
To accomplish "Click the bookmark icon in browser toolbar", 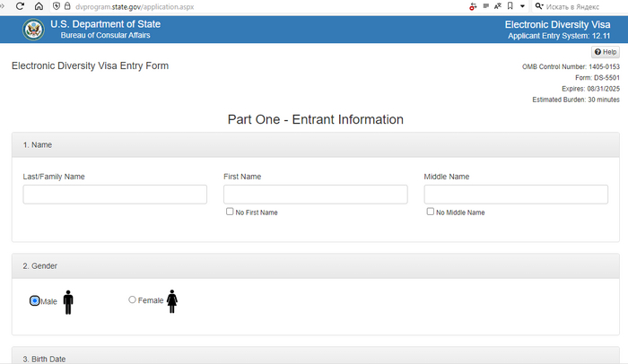I will pyautogui.click(x=510, y=6).
